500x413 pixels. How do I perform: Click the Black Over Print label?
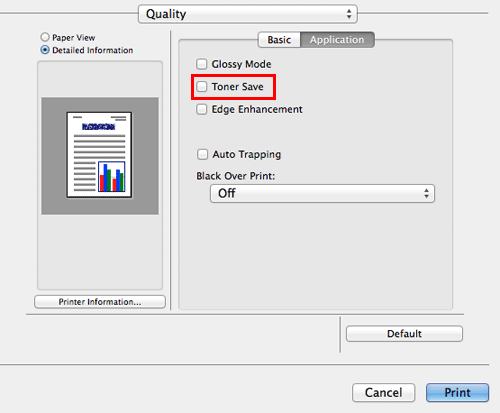[x=236, y=176]
